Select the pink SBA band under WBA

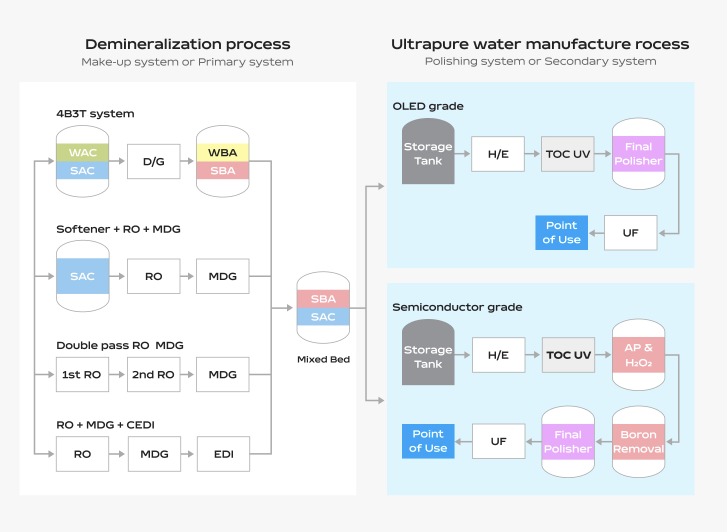[x=223, y=170]
